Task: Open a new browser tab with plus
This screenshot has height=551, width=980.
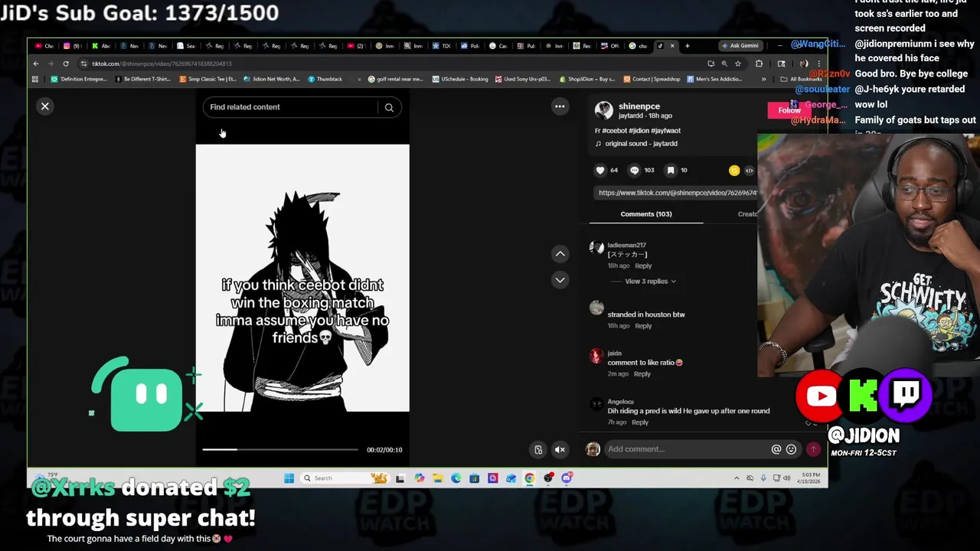Action: point(687,46)
